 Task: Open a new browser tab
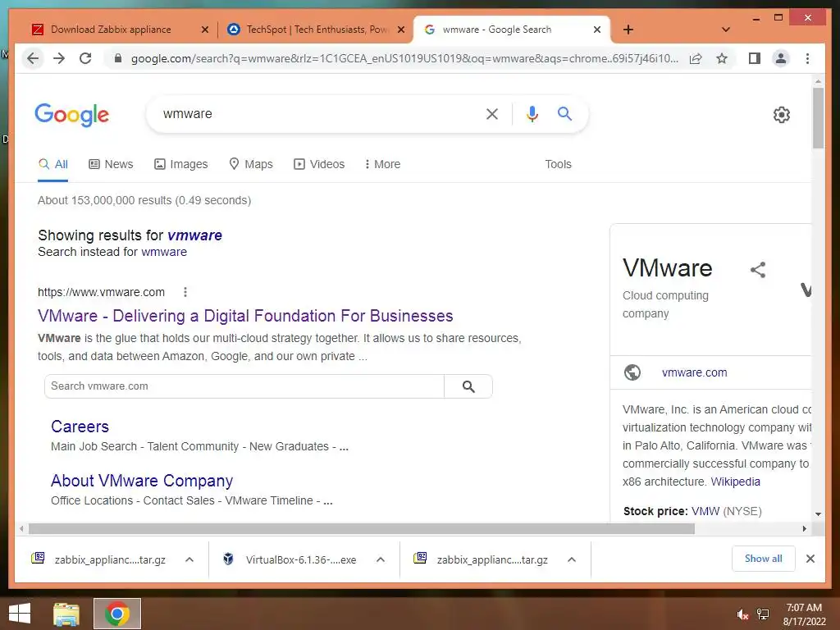pyautogui.click(x=628, y=30)
